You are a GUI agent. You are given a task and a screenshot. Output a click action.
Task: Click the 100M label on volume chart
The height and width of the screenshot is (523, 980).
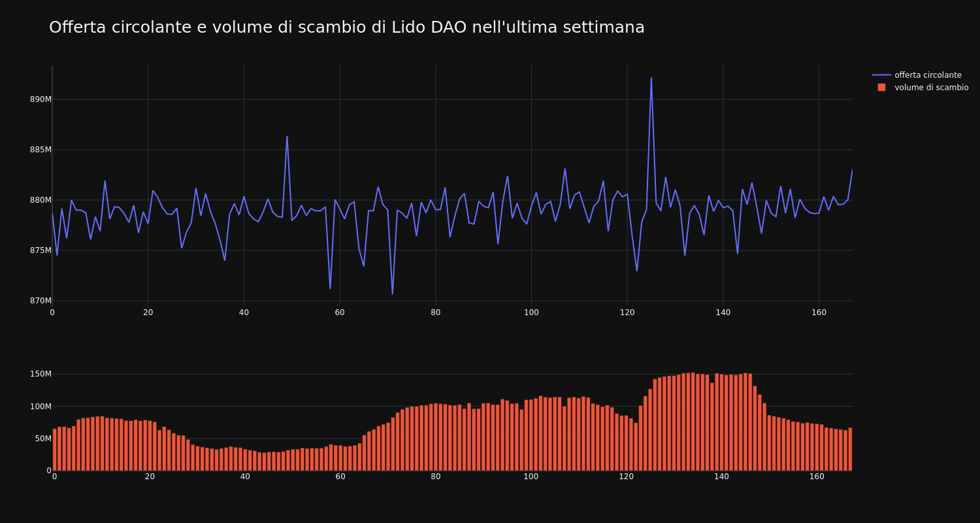click(x=41, y=406)
